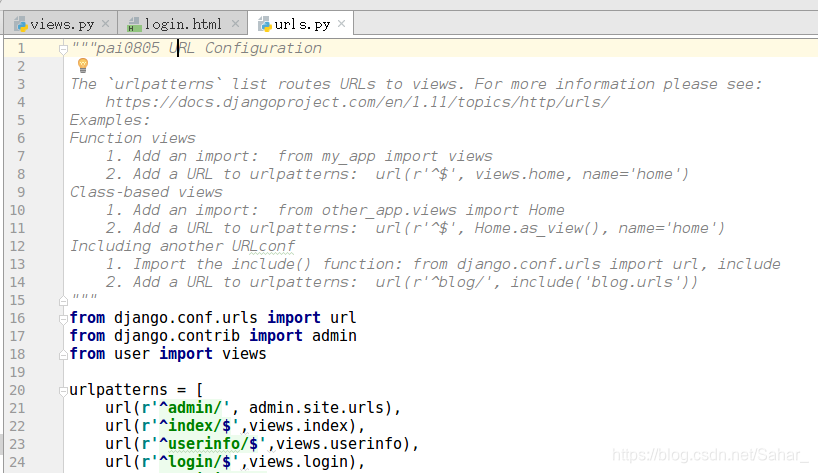Collapse the imports fold marker on line 16
818x473 pixels.
[63, 319]
